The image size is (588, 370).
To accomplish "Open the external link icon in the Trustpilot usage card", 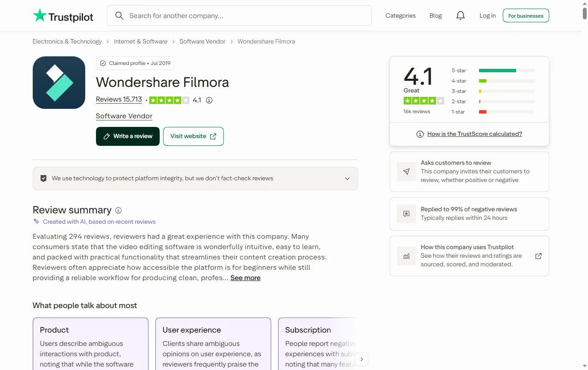I will pyautogui.click(x=538, y=256).
